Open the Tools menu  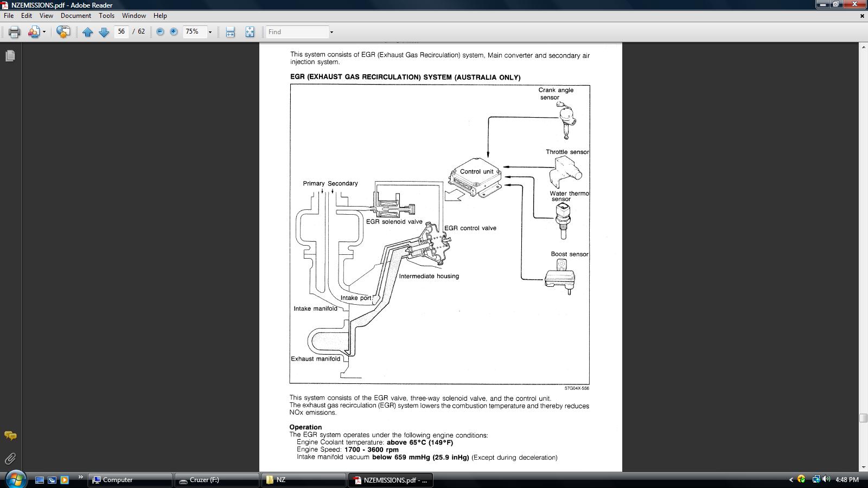coord(106,16)
